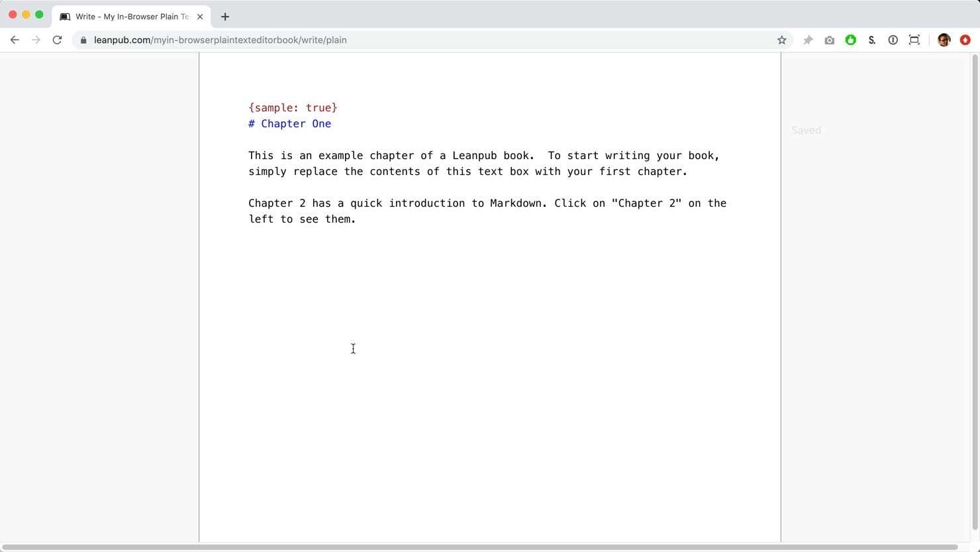Bookmark this page with the star icon
The image size is (980, 552).
[x=781, y=40]
